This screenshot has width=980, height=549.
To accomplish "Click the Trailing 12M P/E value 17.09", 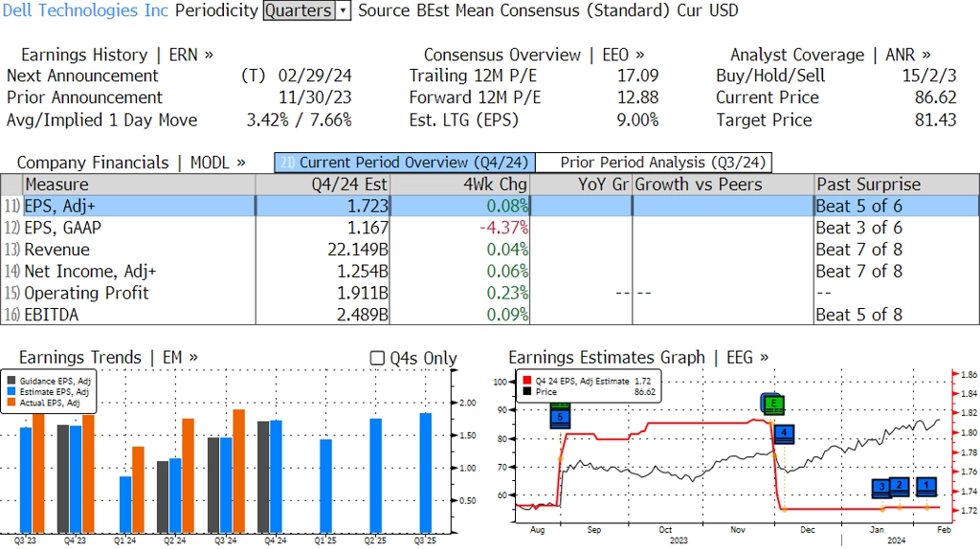I will (x=638, y=76).
